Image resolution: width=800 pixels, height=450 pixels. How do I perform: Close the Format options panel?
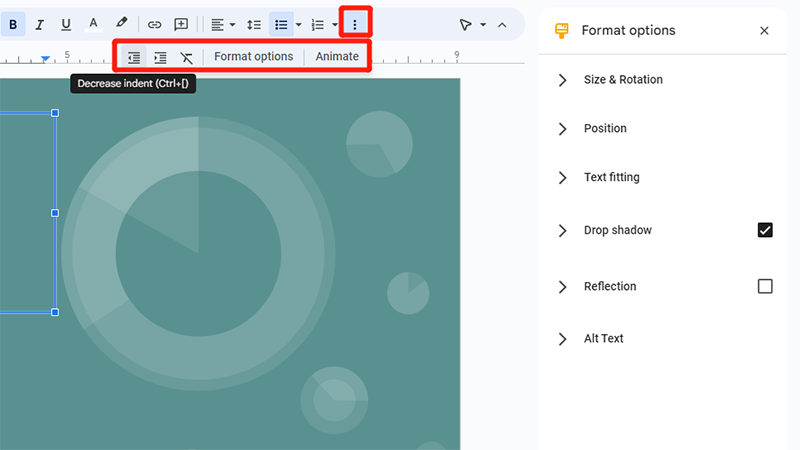tap(764, 31)
